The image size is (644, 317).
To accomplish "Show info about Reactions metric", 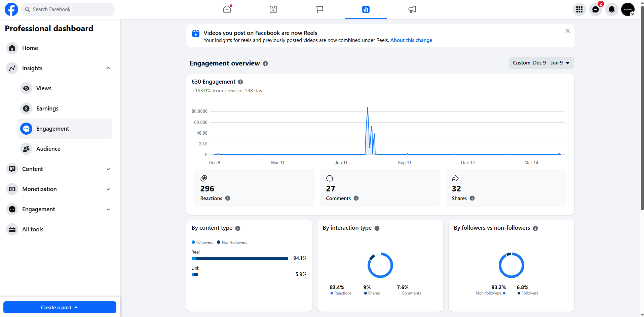I will point(228,198).
